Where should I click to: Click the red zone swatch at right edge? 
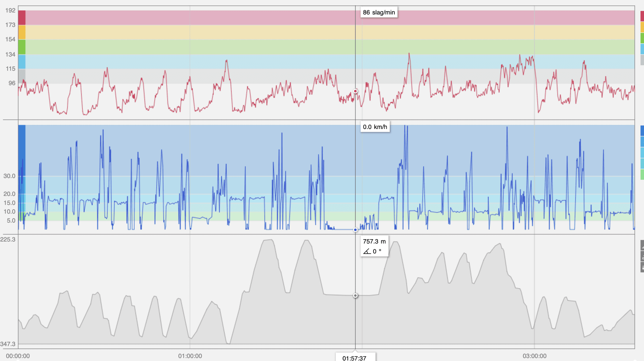point(642,16)
